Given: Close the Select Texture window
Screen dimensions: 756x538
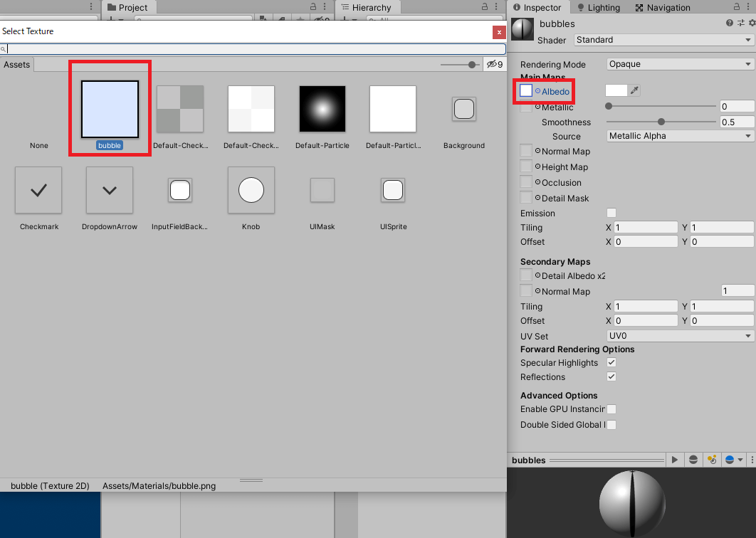Looking at the screenshot, I should pyautogui.click(x=499, y=32).
